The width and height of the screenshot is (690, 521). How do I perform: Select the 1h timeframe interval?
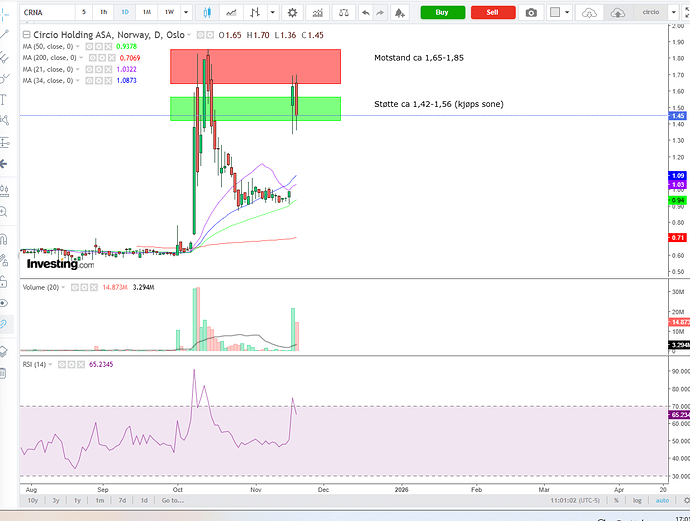click(x=103, y=12)
